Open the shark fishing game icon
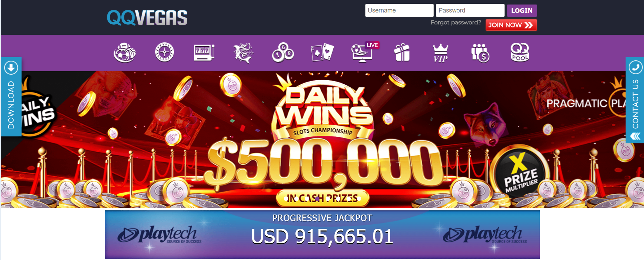Viewport: 644px width, 260px height. click(x=243, y=53)
